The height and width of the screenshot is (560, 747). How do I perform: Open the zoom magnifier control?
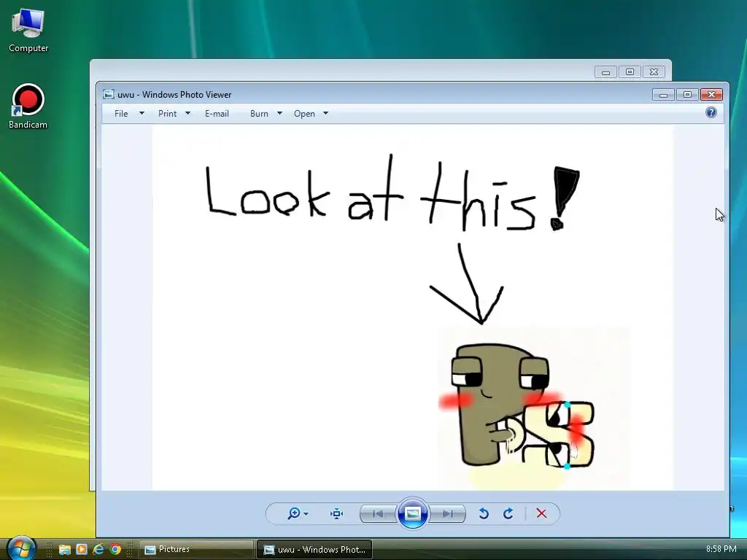[294, 513]
